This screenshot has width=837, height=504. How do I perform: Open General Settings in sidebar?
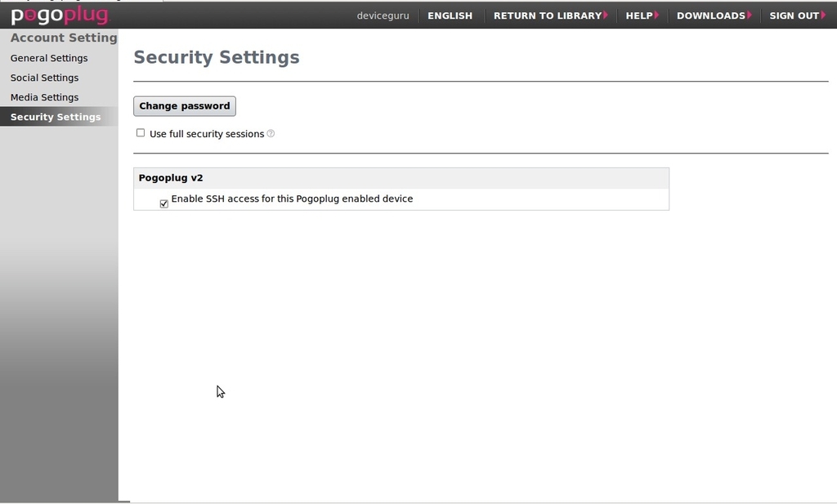point(49,58)
